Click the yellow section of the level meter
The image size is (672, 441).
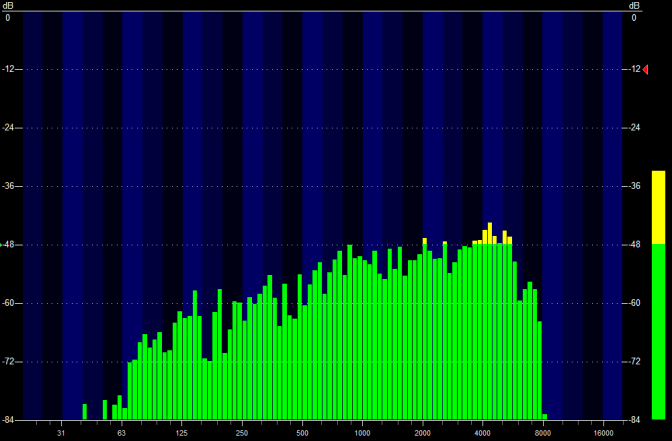(x=658, y=207)
